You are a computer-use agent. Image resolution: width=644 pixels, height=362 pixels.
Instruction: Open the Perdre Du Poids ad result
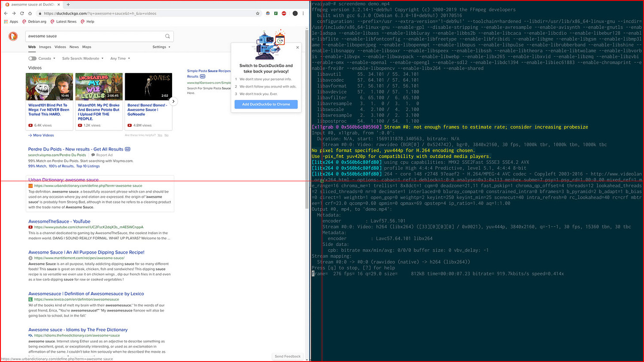pos(76,149)
